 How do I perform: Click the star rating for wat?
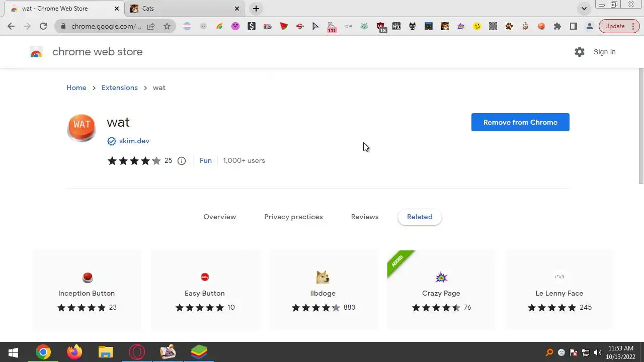tap(134, 161)
